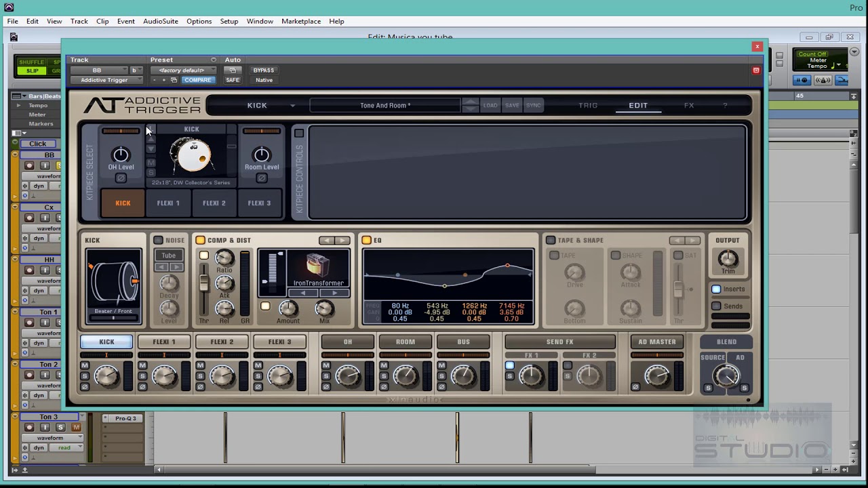Open the factory default preset dropdown
868x488 pixels.
point(183,70)
